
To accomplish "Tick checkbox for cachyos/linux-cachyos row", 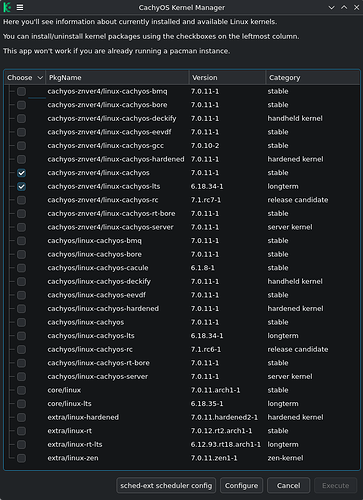I will 21,322.
